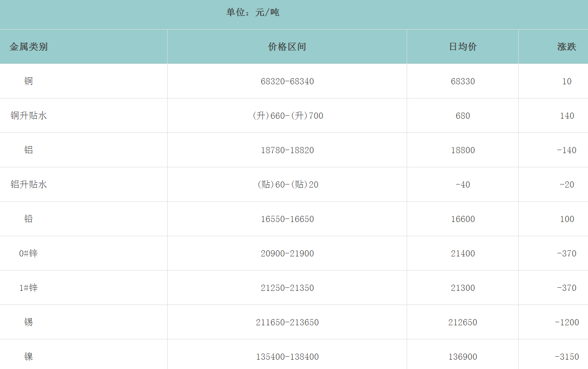
Task: Select the nickel change value -3150
Action: (x=566, y=357)
